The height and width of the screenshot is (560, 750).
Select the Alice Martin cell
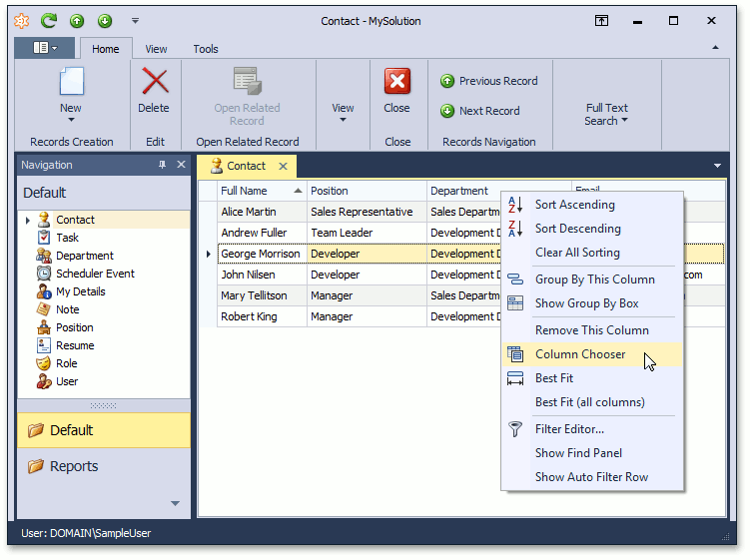262,212
